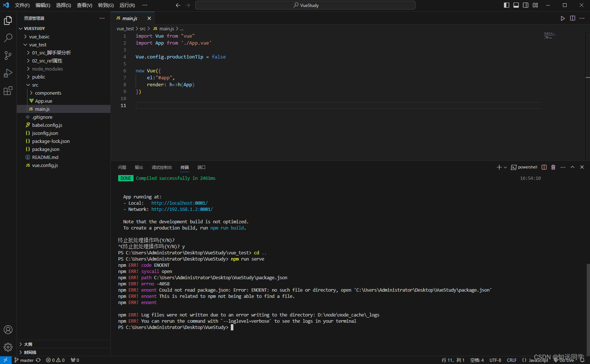This screenshot has height=364, width=590.
Task: Open terminal panel more actions ellipsis
Action: (x=563, y=167)
